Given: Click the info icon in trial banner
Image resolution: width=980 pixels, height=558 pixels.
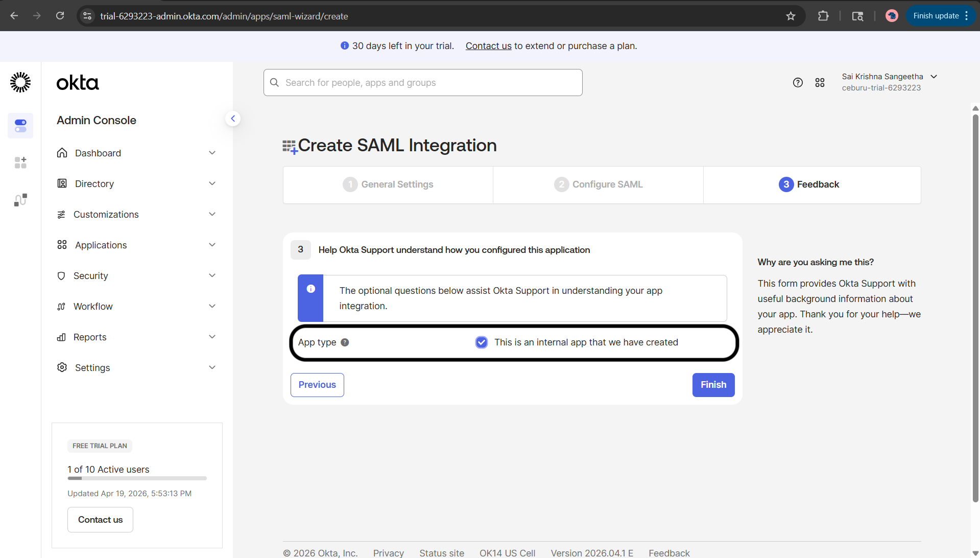Looking at the screenshot, I should [x=345, y=45].
